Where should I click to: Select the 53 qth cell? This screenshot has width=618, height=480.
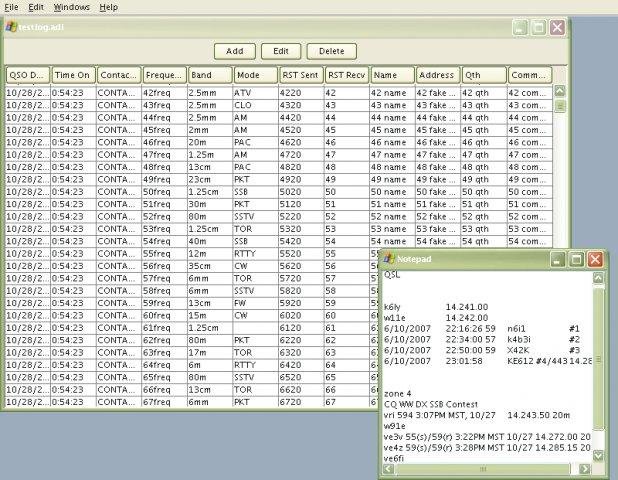click(484, 229)
